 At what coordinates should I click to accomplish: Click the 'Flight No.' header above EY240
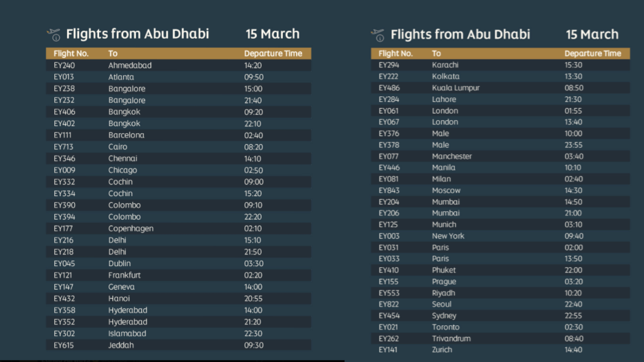(71, 53)
